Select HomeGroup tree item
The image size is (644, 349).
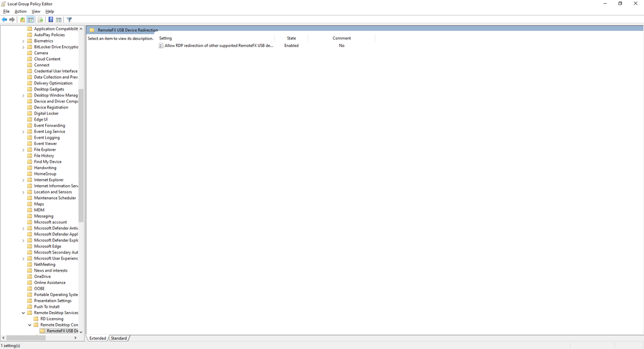tap(45, 174)
